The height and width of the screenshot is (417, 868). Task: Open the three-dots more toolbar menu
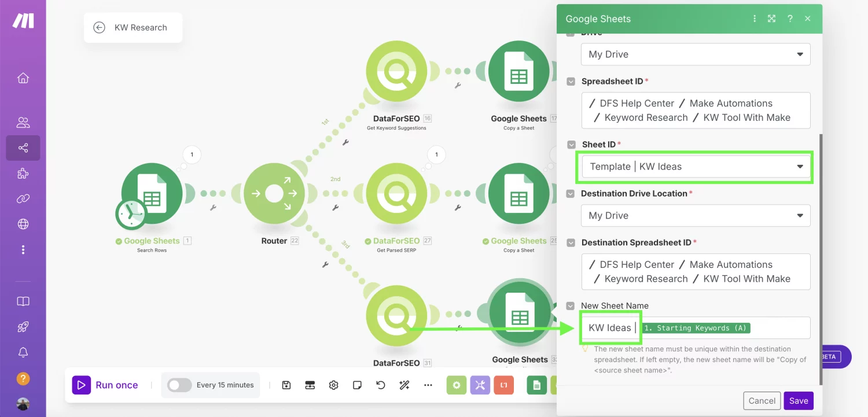428,385
